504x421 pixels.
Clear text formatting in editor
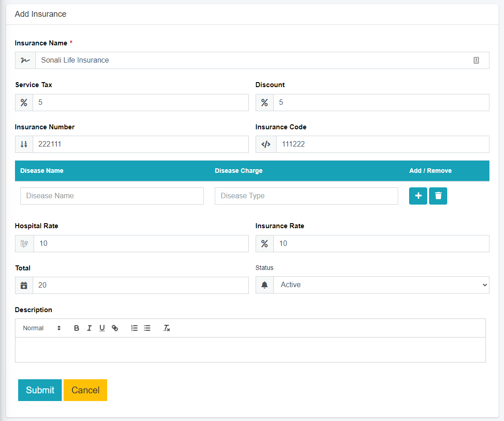coord(167,328)
